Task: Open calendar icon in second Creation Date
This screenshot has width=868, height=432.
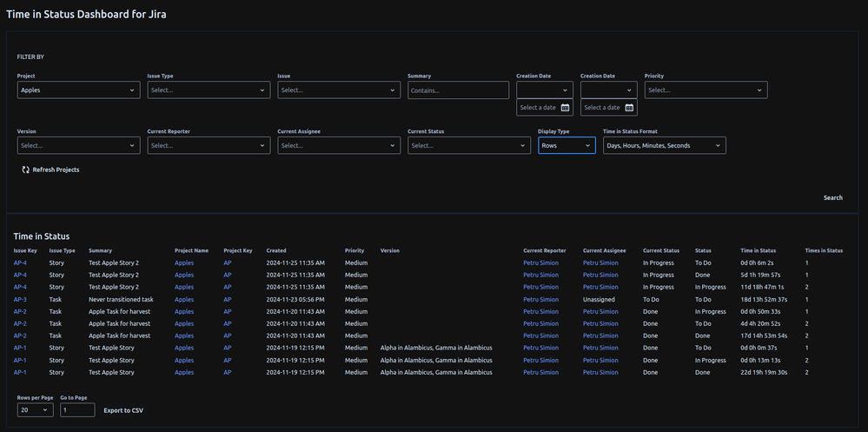Action: point(629,108)
